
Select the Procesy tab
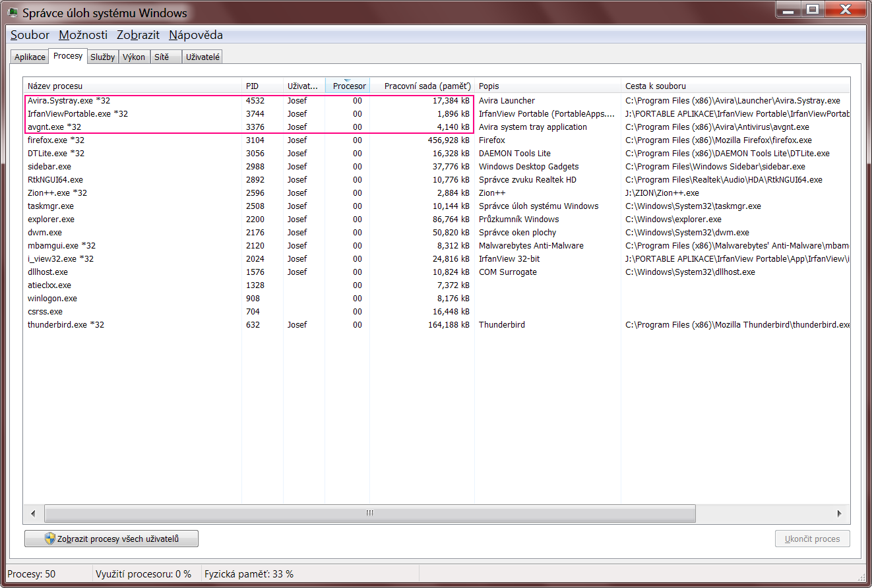tap(69, 56)
